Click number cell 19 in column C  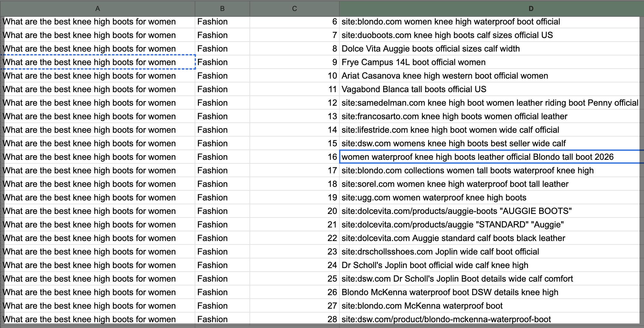click(295, 198)
